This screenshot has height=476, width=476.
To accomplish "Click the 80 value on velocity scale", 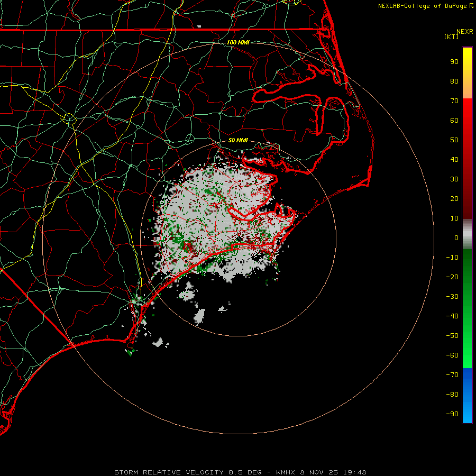I will pos(454,81).
